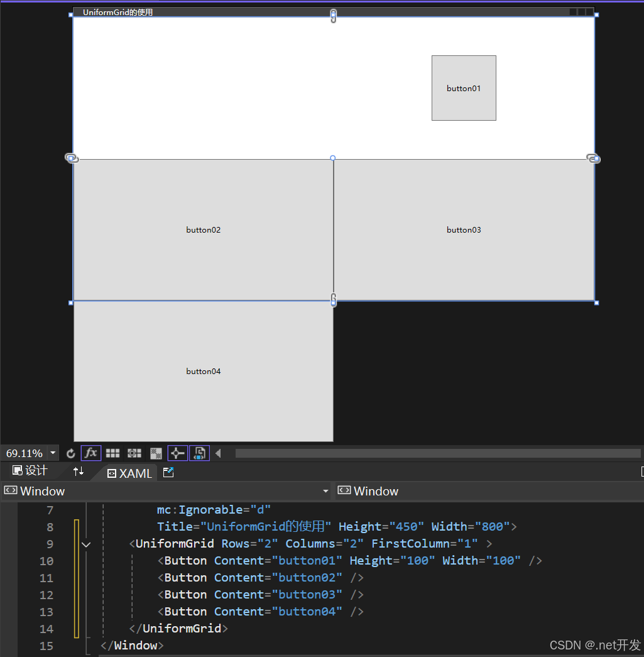The image size is (644, 657).
Task: Click the right margin chain-link anchor icon
Action: click(593, 158)
